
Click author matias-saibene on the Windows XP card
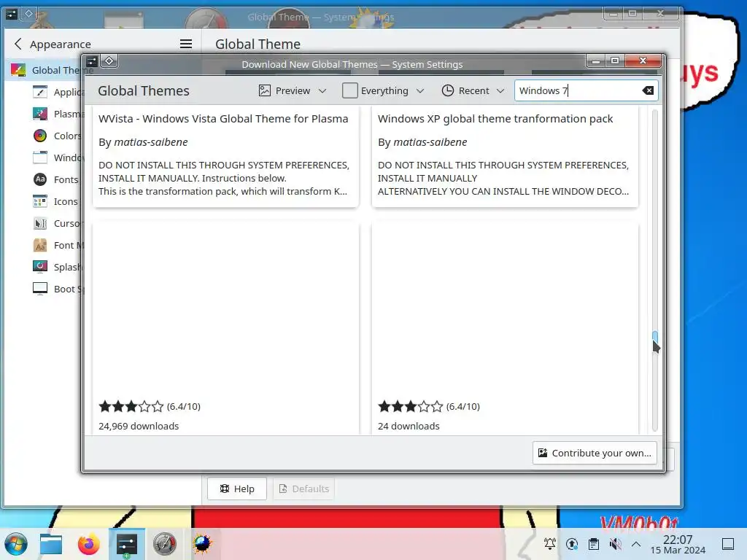pyautogui.click(x=430, y=142)
